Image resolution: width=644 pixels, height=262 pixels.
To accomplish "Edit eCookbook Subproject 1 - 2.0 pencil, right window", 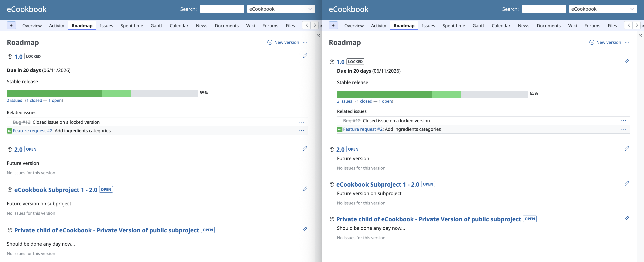I will pos(627,184).
